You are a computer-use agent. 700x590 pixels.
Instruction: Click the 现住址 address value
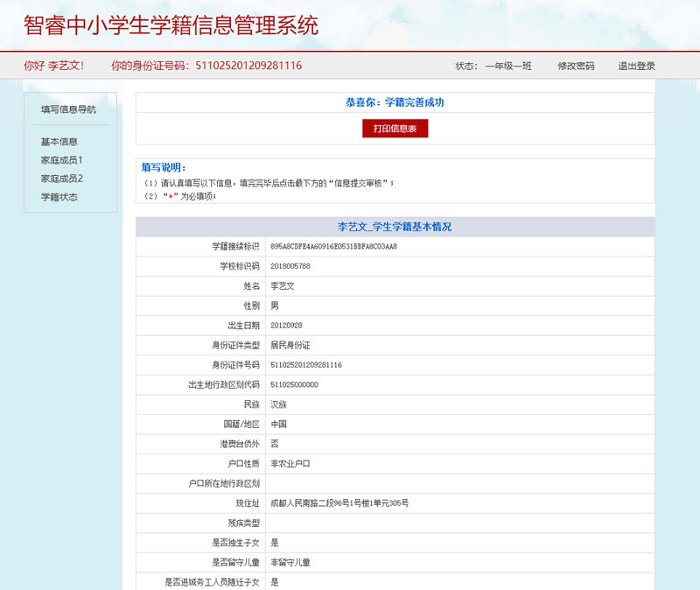click(x=339, y=503)
